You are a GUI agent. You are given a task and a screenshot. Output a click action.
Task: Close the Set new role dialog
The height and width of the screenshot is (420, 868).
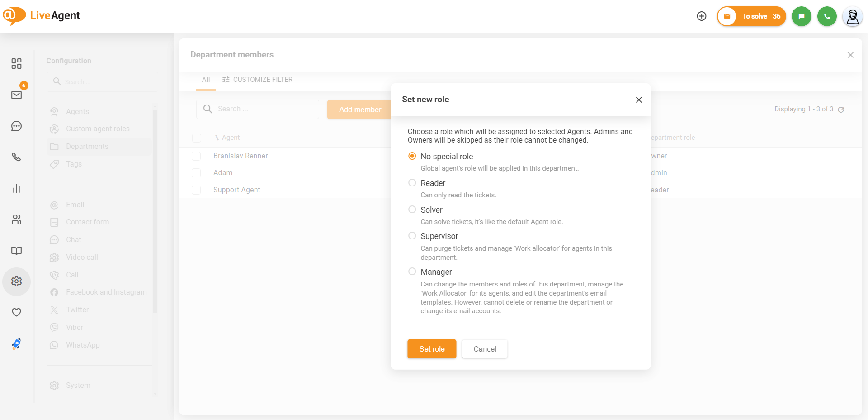(639, 100)
